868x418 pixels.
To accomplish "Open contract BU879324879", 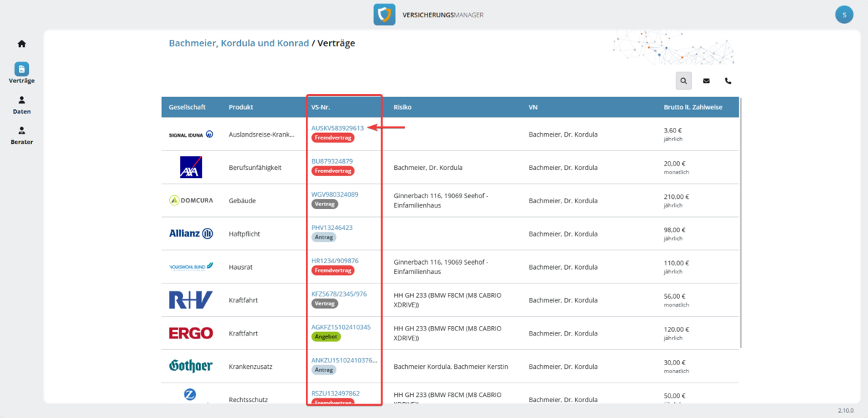I will 332,161.
